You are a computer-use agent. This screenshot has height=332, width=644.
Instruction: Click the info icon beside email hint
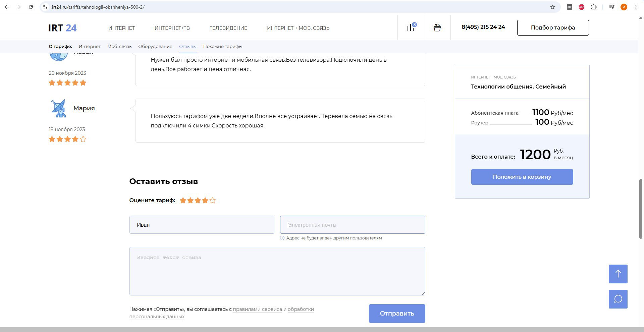282,238
